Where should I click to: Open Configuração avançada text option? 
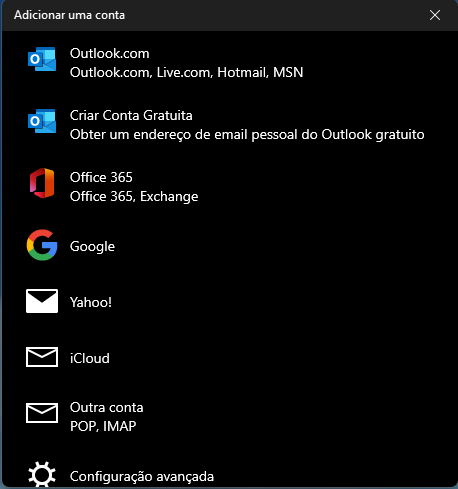[x=142, y=476]
